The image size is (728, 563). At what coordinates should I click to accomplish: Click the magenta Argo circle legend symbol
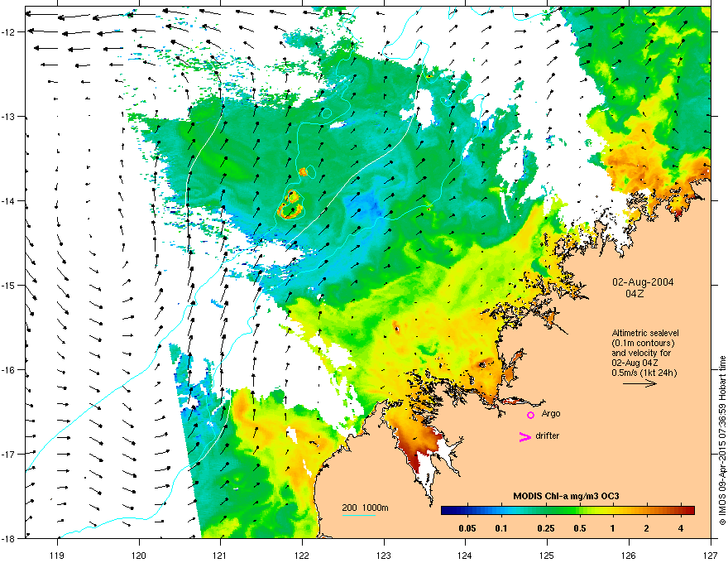[530, 415]
